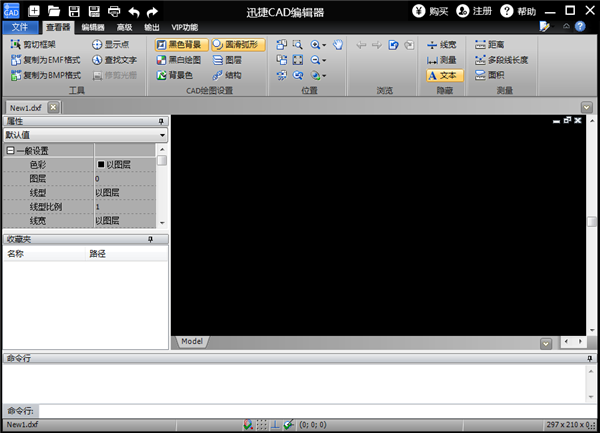600x433 pixels.
Task: Click 复制为EMF格式 copy as EMF
Action: [x=46, y=60]
